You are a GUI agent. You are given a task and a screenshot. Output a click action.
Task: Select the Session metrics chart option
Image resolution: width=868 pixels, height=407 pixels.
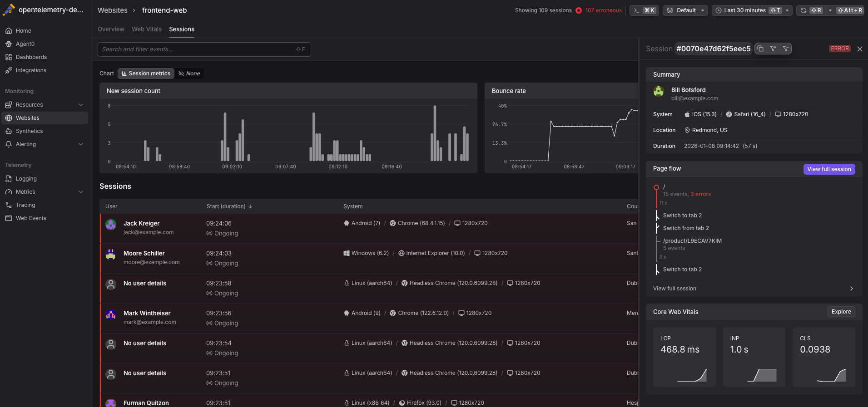click(146, 74)
